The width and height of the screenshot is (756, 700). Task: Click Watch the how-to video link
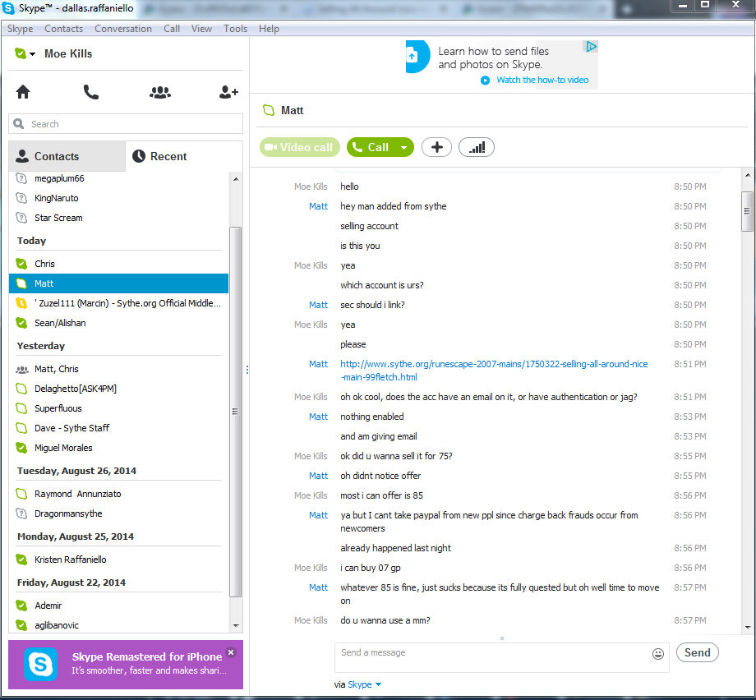pyautogui.click(x=542, y=80)
